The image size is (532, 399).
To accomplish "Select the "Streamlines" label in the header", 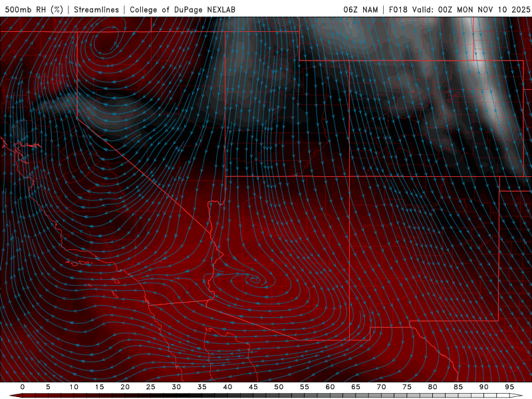I will click(96, 9).
